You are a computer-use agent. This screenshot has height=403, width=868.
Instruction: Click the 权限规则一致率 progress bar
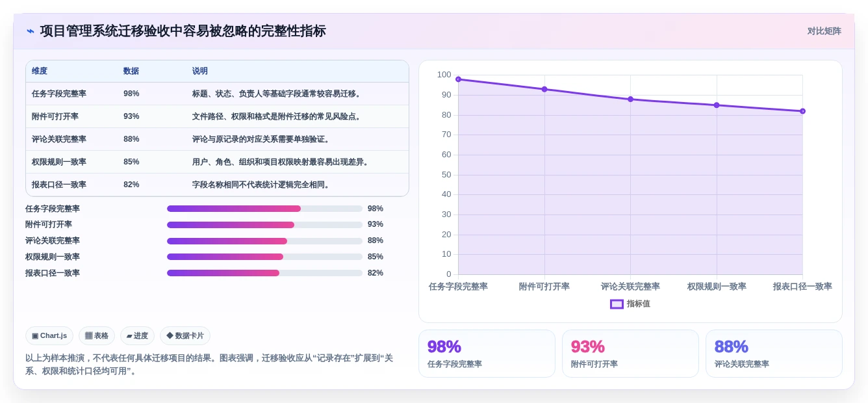point(264,257)
